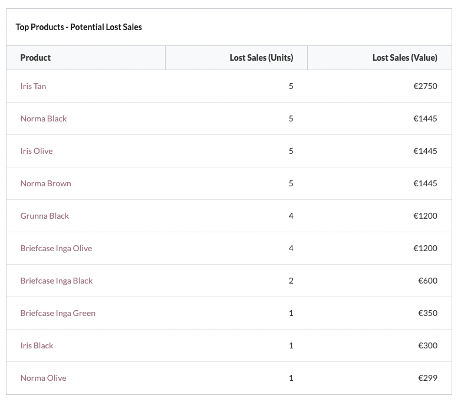The width and height of the screenshot is (461, 405).
Task: Open the Iris Black product link
Action: [37, 346]
